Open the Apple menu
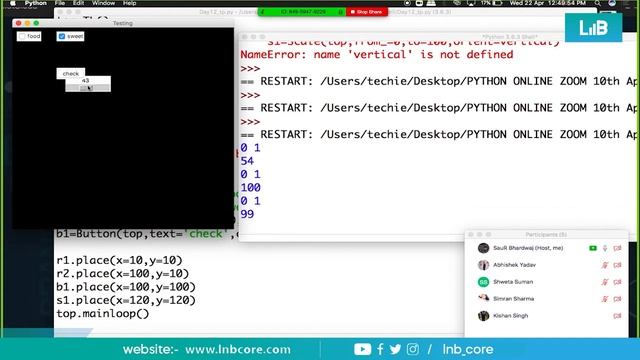Viewport: 640px width, 360px height. click(12, 3)
